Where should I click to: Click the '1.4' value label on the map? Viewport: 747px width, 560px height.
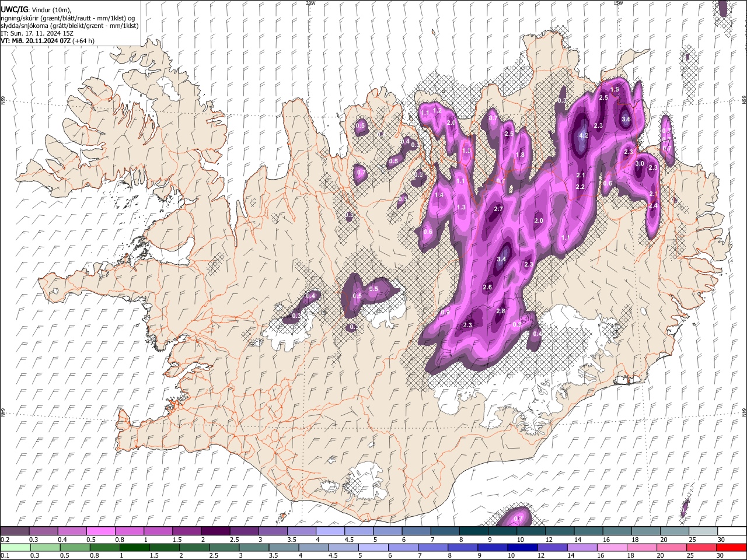pos(439,195)
